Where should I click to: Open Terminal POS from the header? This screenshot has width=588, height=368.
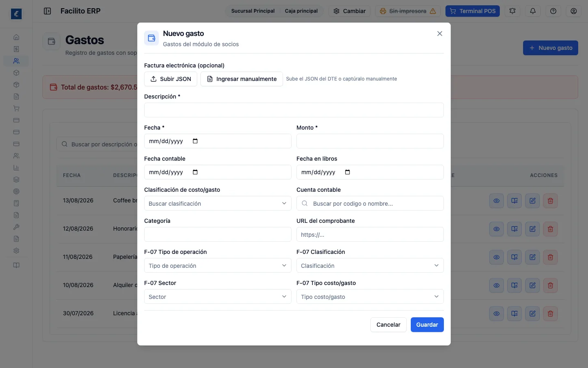coord(473,11)
